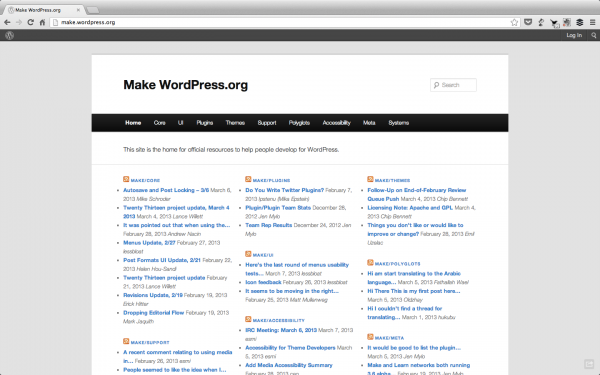Viewport: 600px width, 375px height.
Task: Open the MAKE/POLYGLOTS section heading link
Action: tap(398, 264)
